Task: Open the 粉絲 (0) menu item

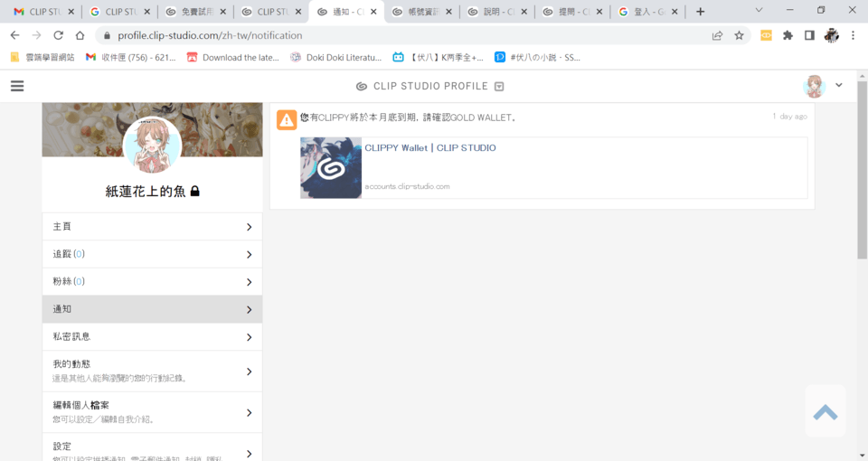Action: click(152, 282)
